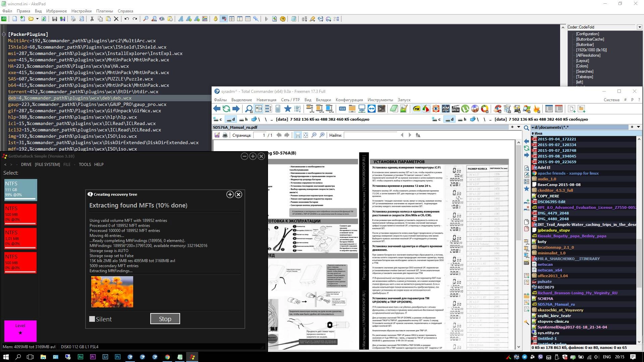Expand the recovery tree dialog plus button

click(230, 194)
